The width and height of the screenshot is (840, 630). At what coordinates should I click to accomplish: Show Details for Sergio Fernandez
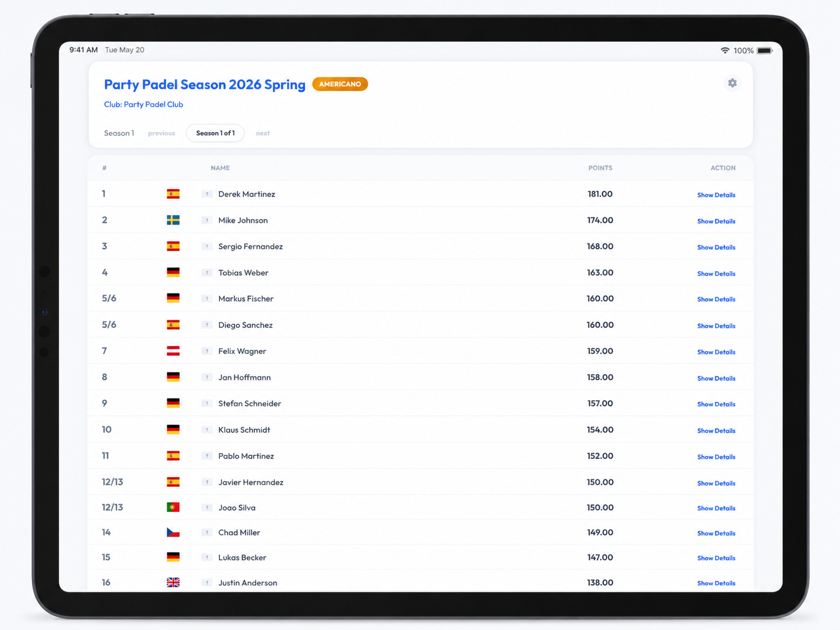(716, 247)
